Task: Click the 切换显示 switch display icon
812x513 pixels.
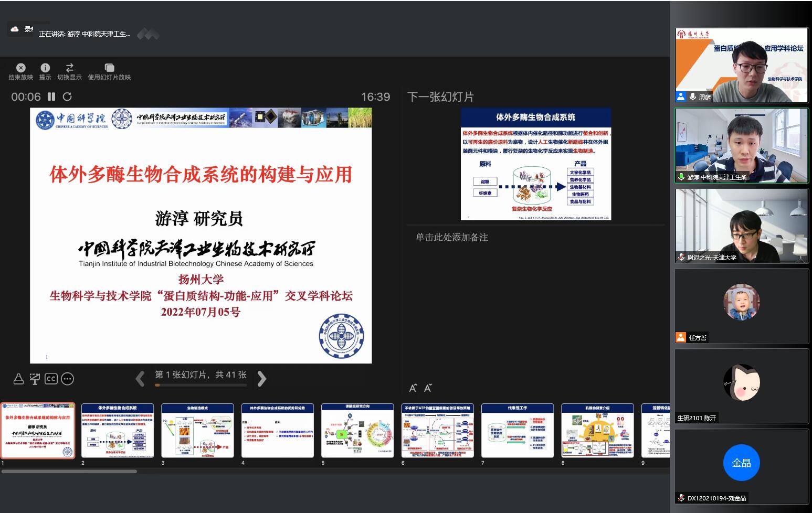Action: click(69, 68)
